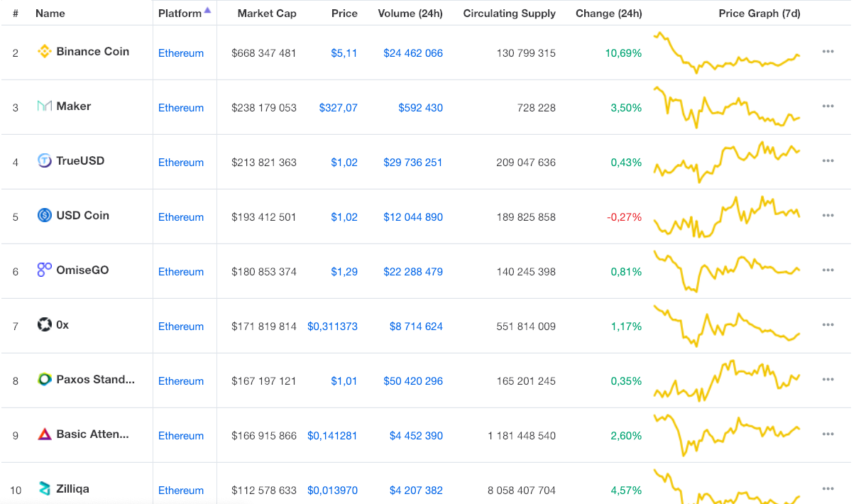Sort table by Circulating Supply header
856x504 pixels.
[x=510, y=13]
